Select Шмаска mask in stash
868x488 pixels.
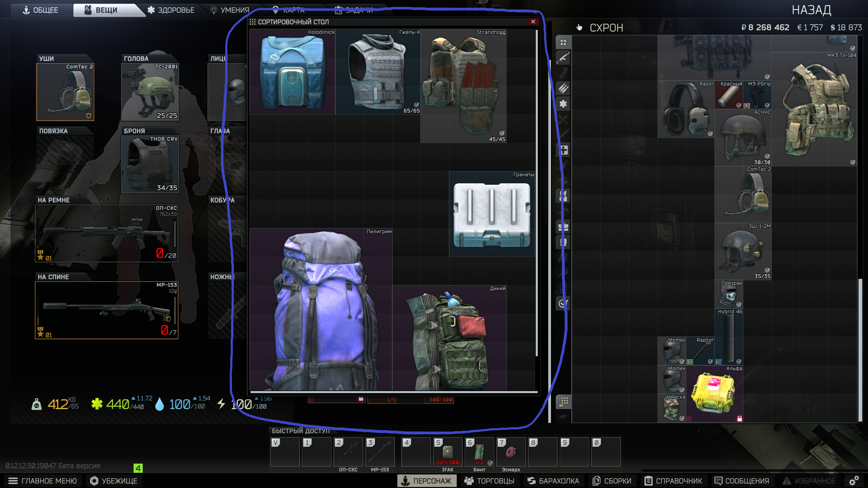point(672,408)
